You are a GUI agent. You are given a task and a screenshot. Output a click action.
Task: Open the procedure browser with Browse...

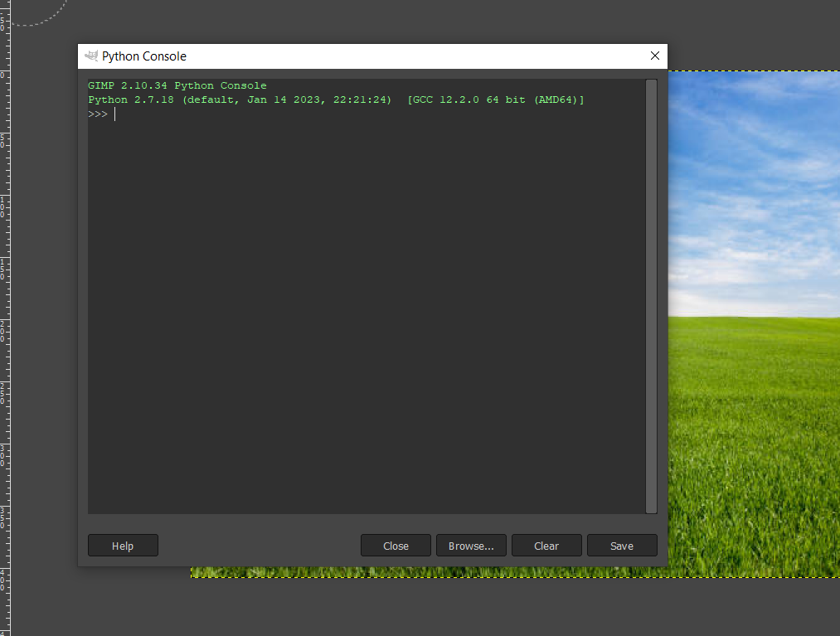471,546
